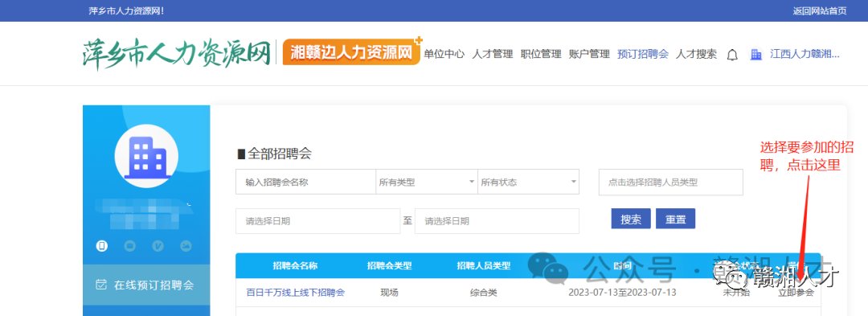The width and height of the screenshot is (868, 316).
Task: Open 账户管理 menu
Action: [x=589, y=54]
